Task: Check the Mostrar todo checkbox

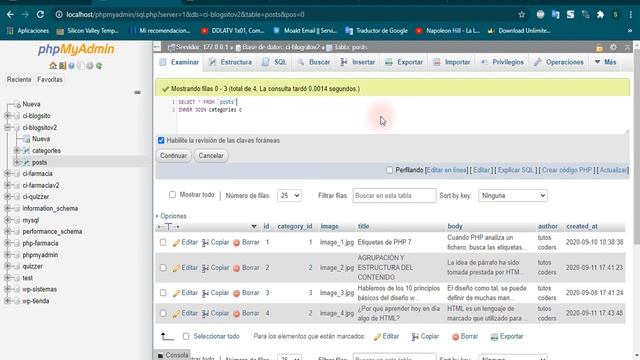Action: click(x=172, y=195)
